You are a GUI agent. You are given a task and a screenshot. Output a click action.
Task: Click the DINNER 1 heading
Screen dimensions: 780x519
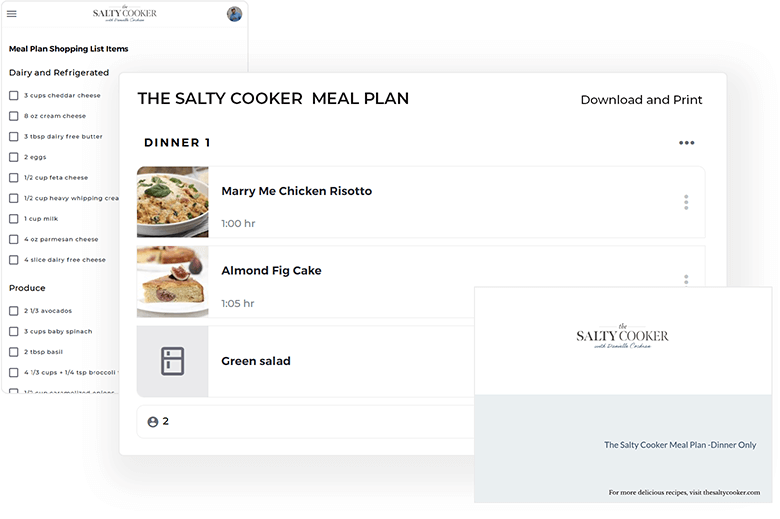(x=177, y=143)
